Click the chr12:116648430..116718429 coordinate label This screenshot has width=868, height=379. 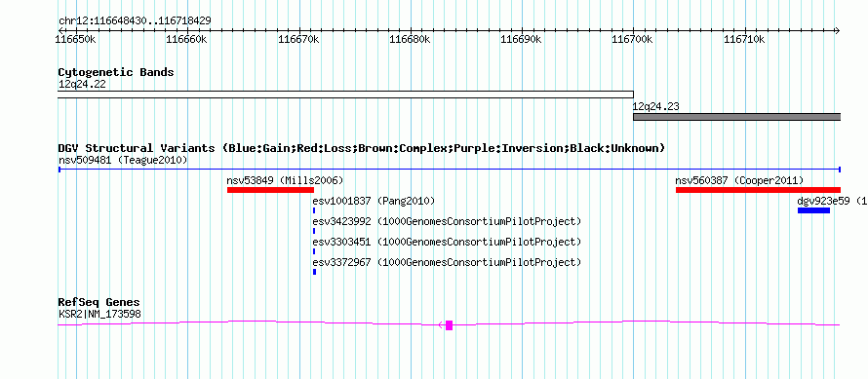[x=135, y=20]
